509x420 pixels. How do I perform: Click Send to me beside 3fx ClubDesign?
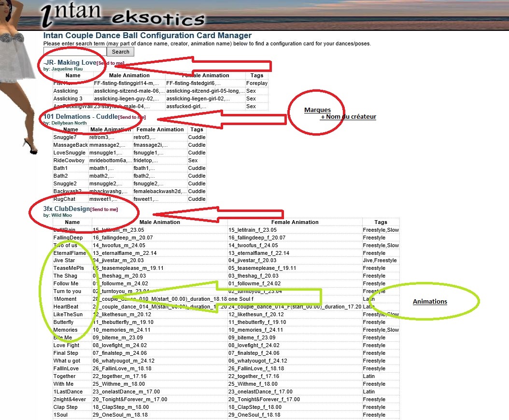coord(104,210)
